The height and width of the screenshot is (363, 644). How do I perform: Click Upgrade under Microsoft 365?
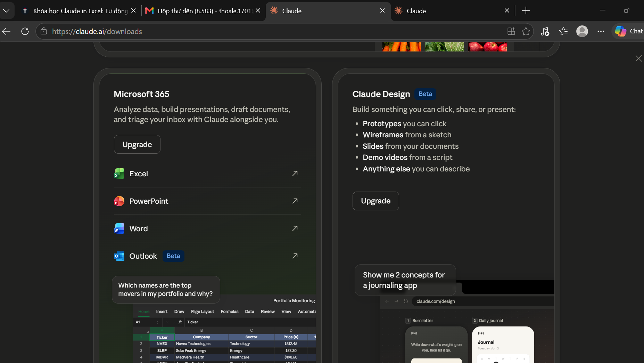tap(137, 144)
